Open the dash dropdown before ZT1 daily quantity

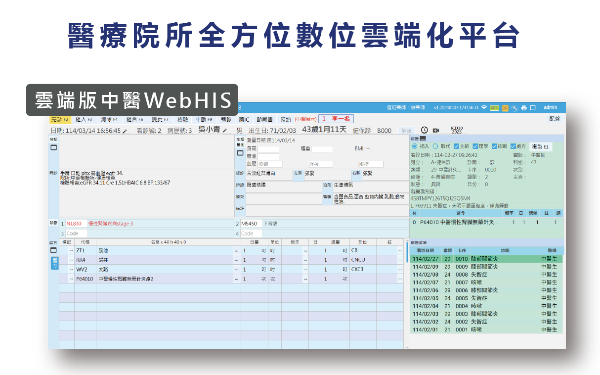tap(236, 251)
